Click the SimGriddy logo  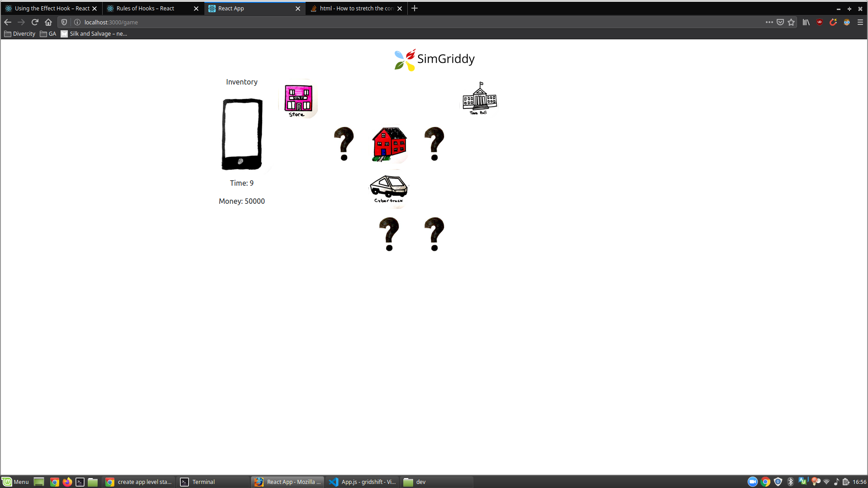(x=434, y=60)
